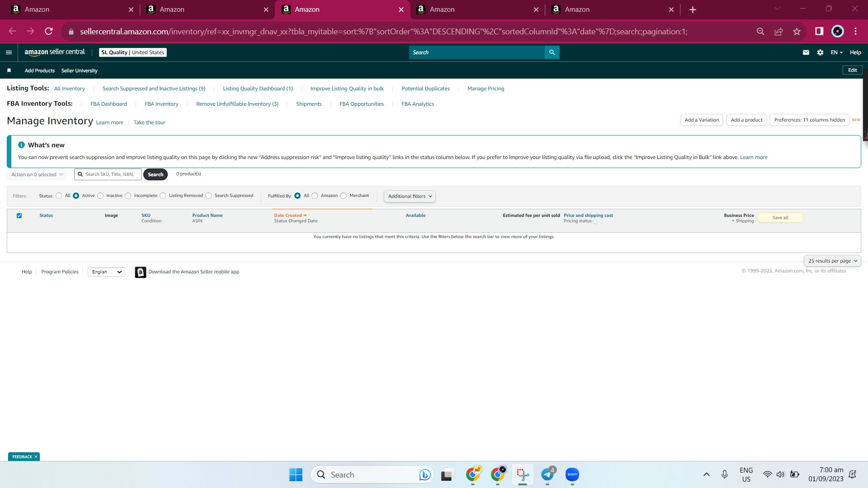The image size is (868, 488).
Task: Sort by Date Created column
Action: 290,216
